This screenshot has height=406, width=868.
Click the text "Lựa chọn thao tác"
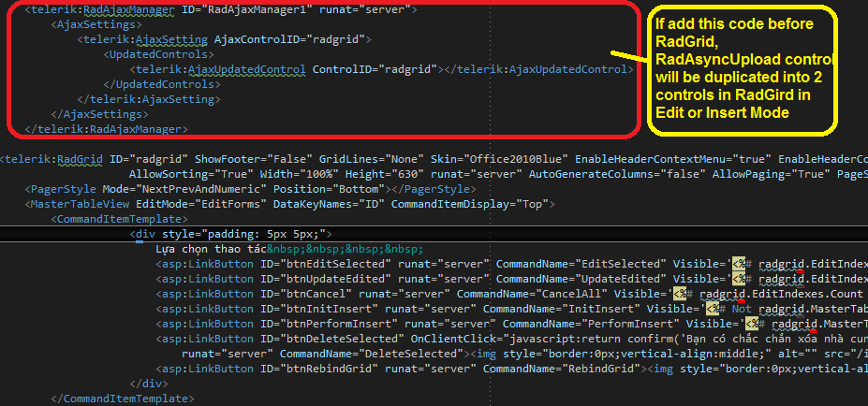[211, 249]
